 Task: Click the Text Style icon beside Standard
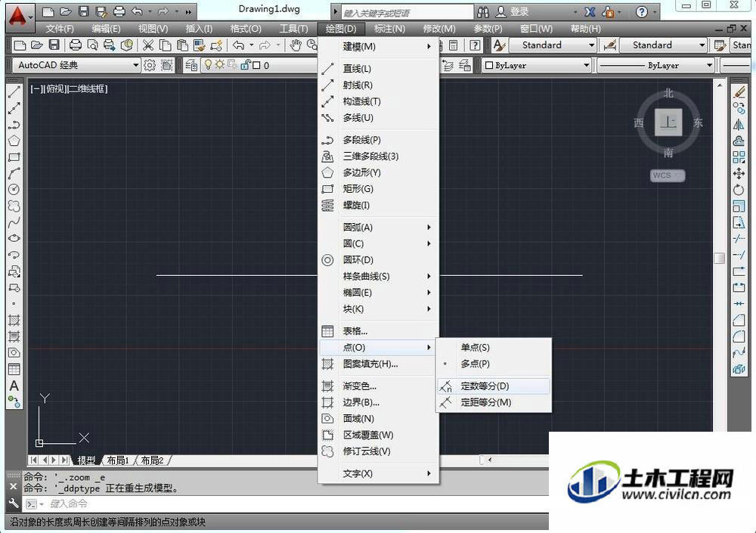pos(499,45)
